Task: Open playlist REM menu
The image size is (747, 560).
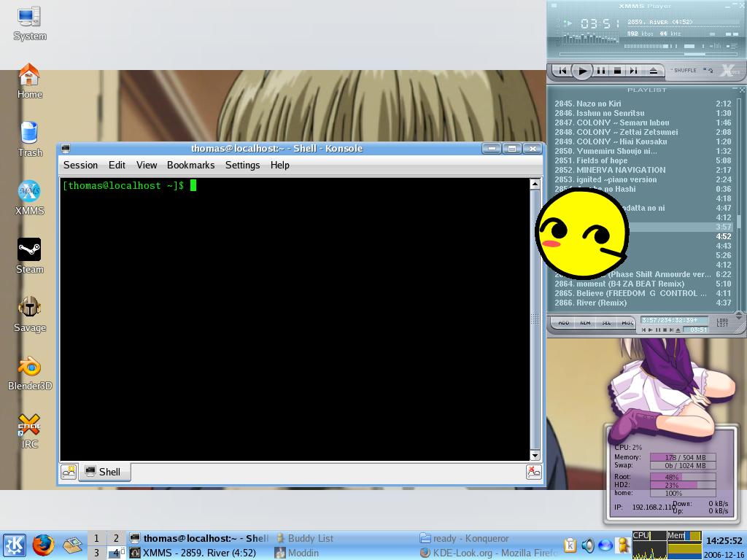Action: (x=585, y=323)
